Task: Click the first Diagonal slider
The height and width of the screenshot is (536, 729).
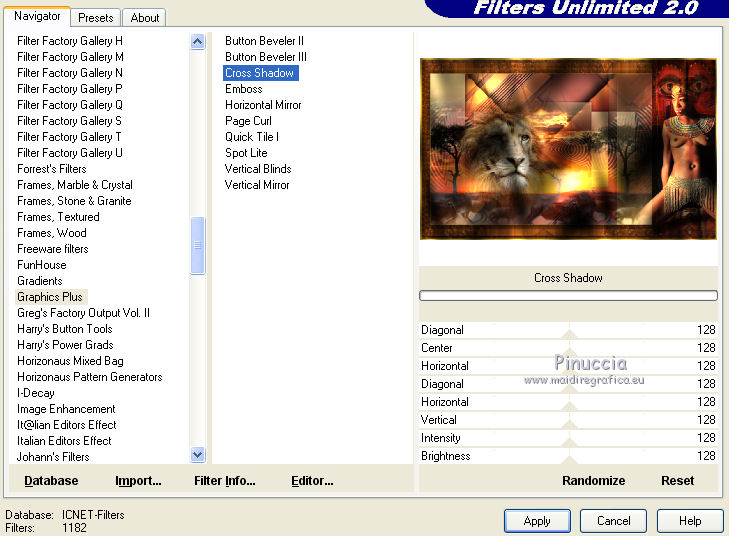Action: point(569,330)
